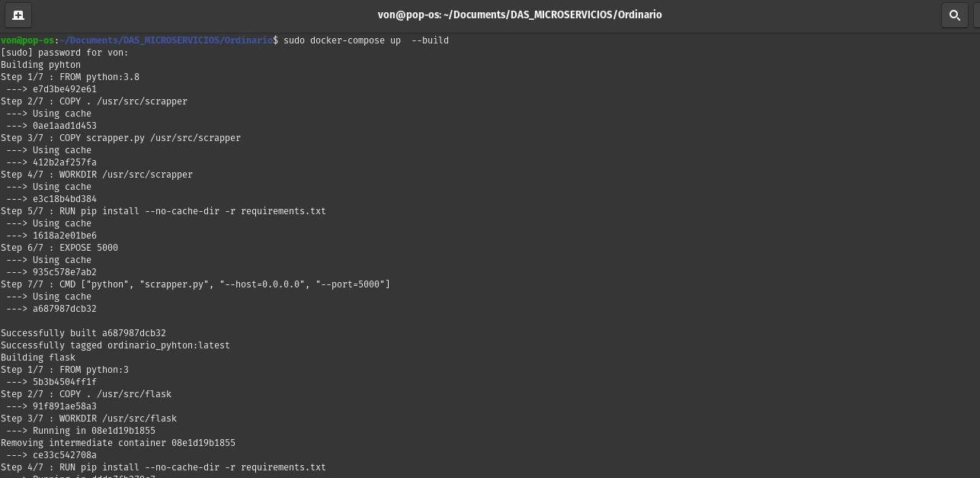
Task: Click the hash e7d3be492e61
Action: [65, 89]
